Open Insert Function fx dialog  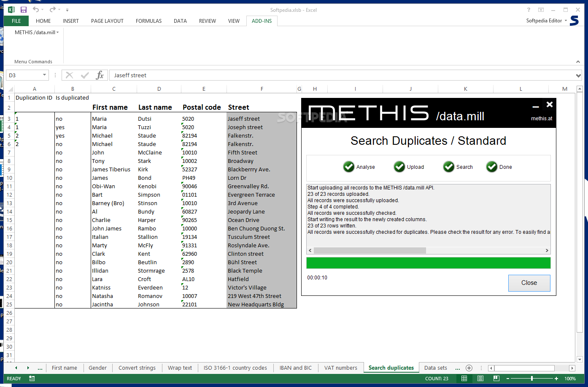coord(100,75)
